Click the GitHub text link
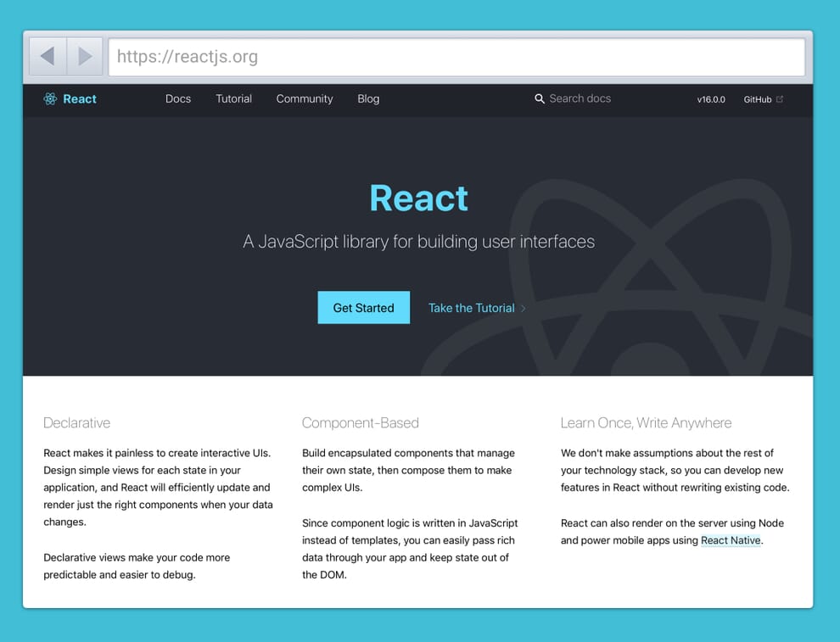The height and width of the screenshot is (642, 840). (x=758, y=99)
